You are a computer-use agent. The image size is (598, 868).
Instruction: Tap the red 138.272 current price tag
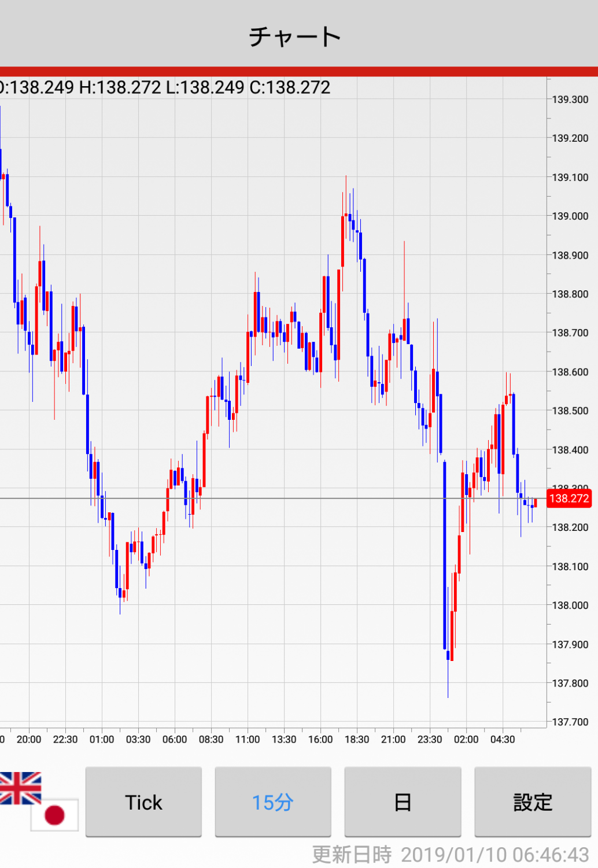(x=569, y=498)
